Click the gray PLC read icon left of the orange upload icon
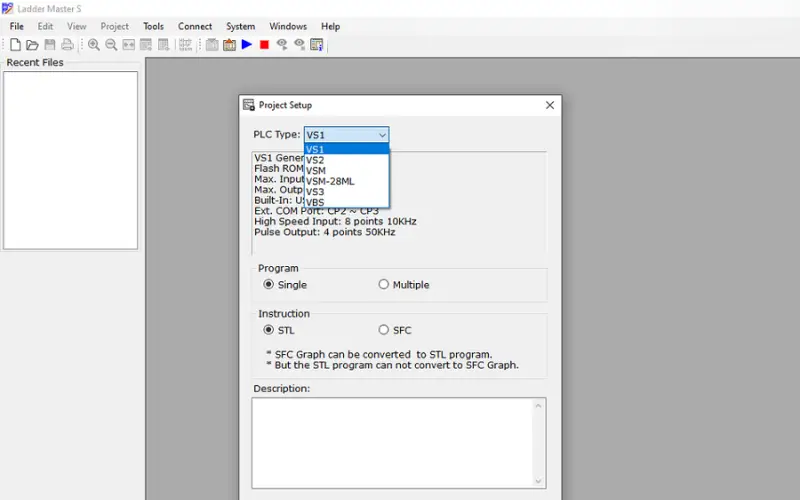 [212, 45]
